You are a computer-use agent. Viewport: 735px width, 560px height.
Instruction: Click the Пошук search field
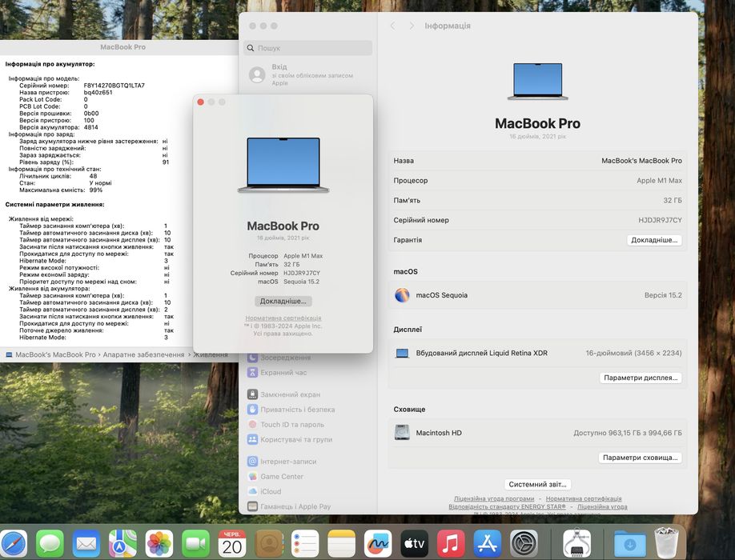pyautogui.click(x=308, y=48)
